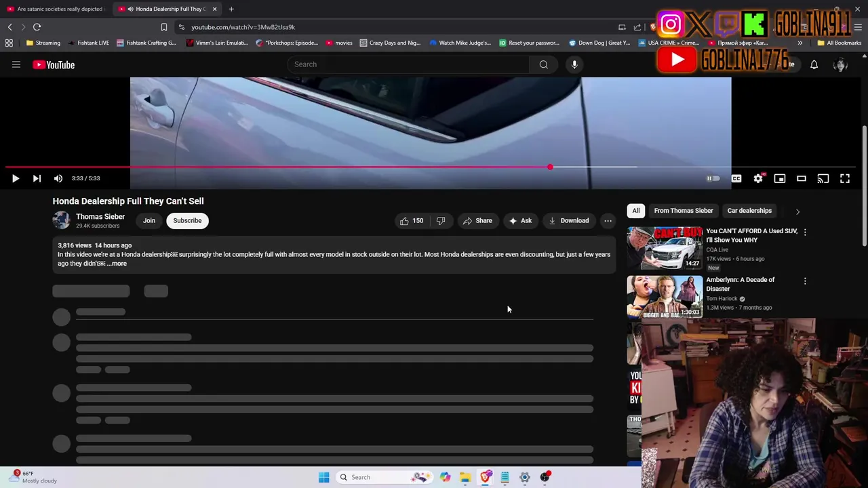The width and height of the screenshot is (868, 488).
Task: Share the video
Action: click(477, 220)
